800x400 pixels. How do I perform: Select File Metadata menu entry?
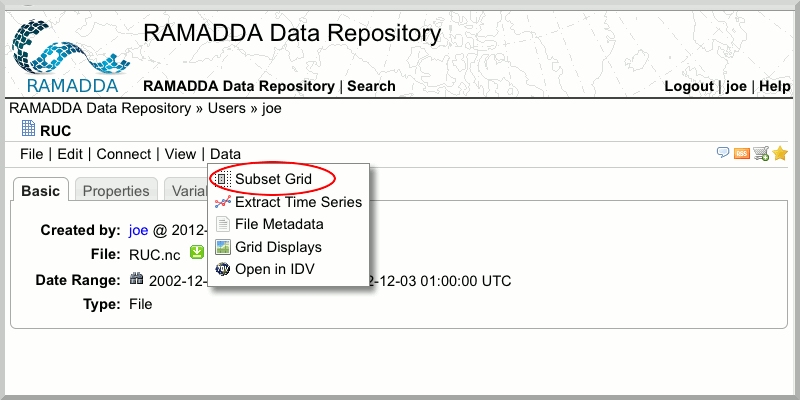click(x=278, y=224)
